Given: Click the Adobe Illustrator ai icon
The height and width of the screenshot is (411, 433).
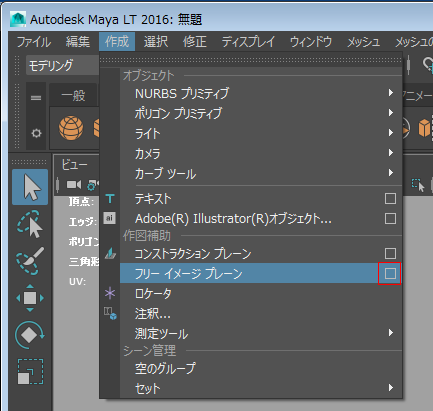Looking at the screenshot, I should coord(110,218).
